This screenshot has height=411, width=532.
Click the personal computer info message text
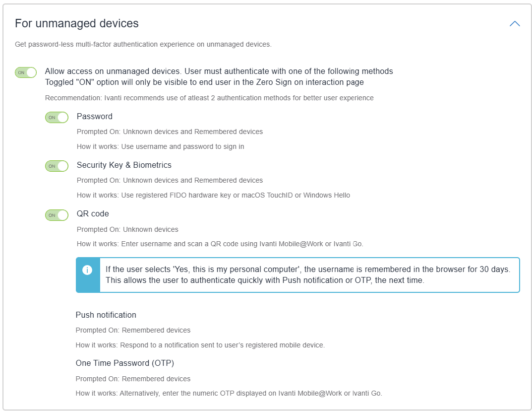click(307, 274)
